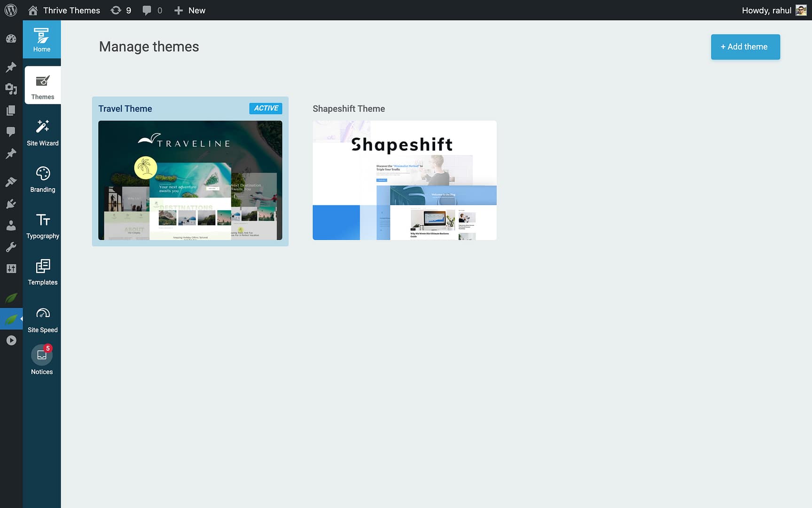Image resolution: width=812 pixels, height=508 pixels.
Task: Open Site Speed settings
Action: click(x=42, y=318)
